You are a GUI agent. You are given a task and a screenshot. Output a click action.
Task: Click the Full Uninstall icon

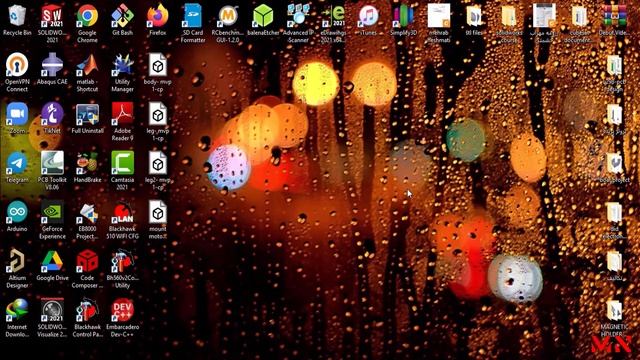pyautogui.click(x=87, y=114)
